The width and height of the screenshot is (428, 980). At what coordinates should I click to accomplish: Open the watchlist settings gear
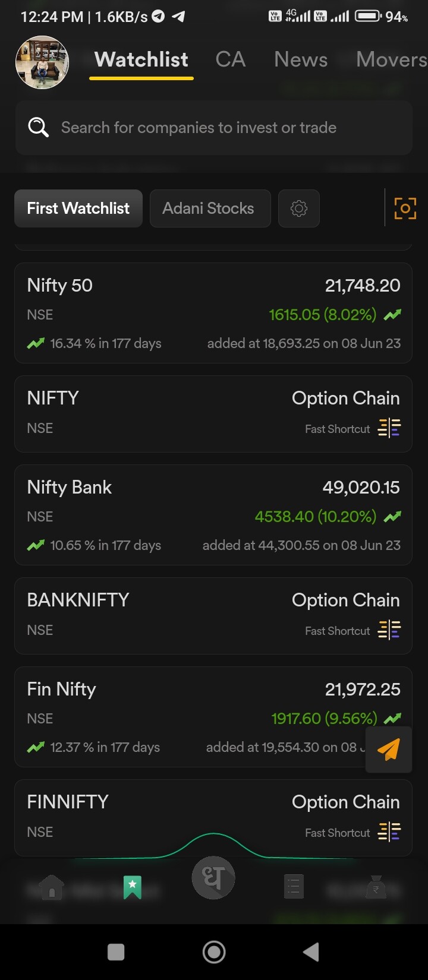[299, 208]
